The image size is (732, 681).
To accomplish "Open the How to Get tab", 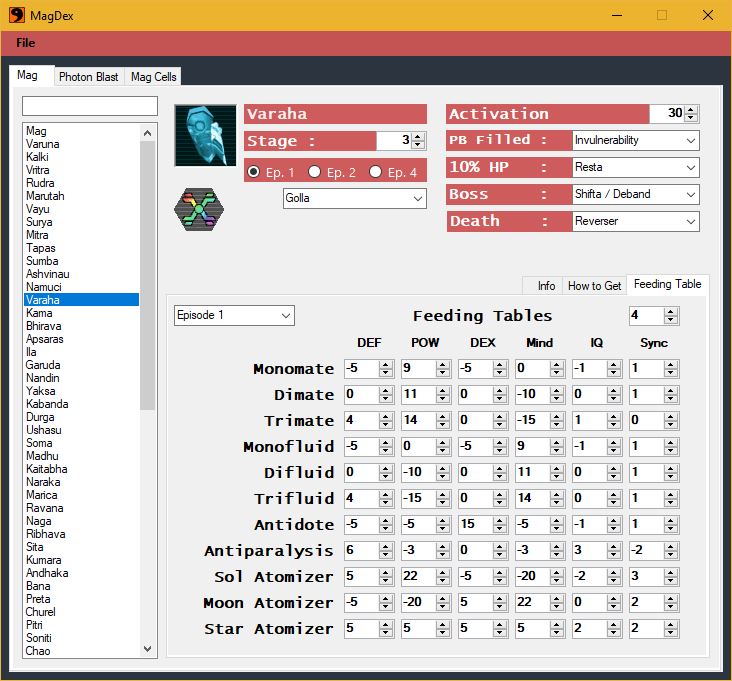I will click(594, 286).
